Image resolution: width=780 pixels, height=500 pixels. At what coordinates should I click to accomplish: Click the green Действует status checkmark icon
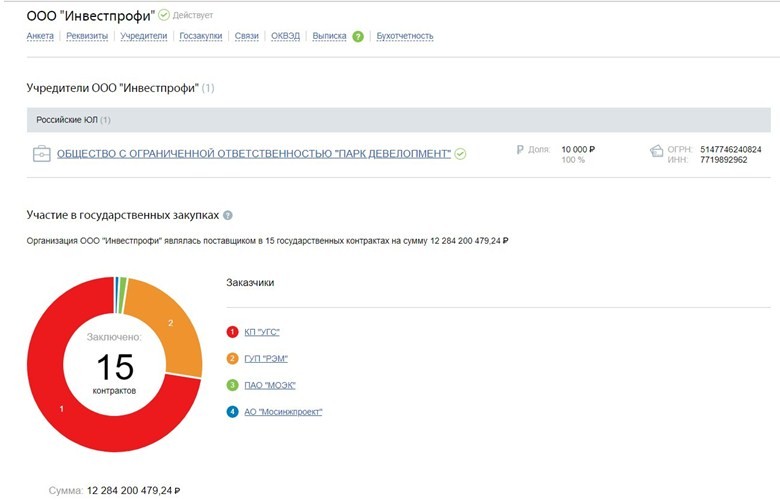click(x=164, y=16)
